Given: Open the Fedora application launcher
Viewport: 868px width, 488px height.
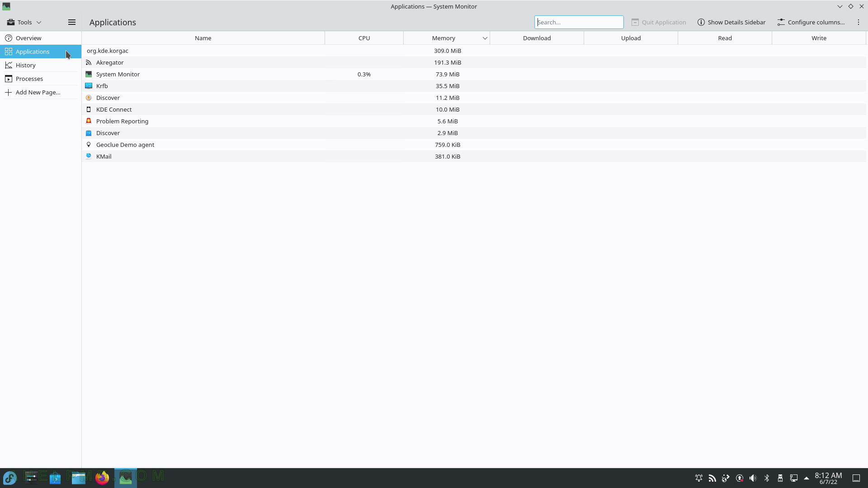Looking at the screenshot, I should click(x=10, y=478).
